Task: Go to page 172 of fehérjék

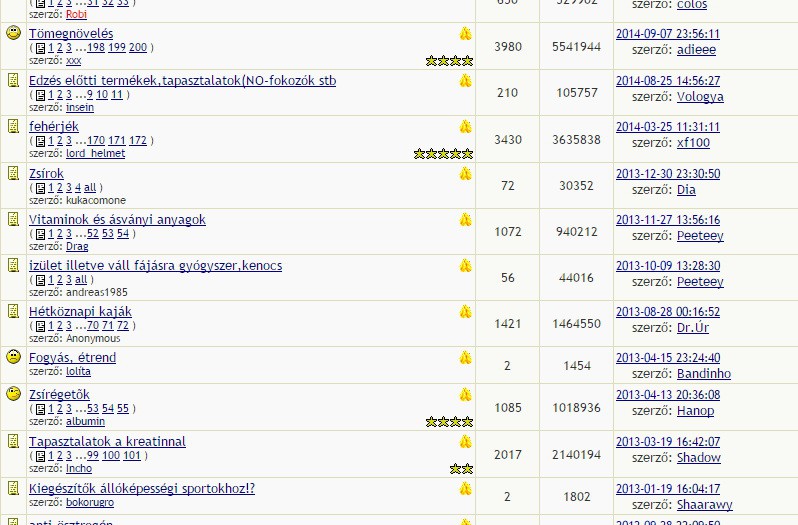Action: pos(138,140)
